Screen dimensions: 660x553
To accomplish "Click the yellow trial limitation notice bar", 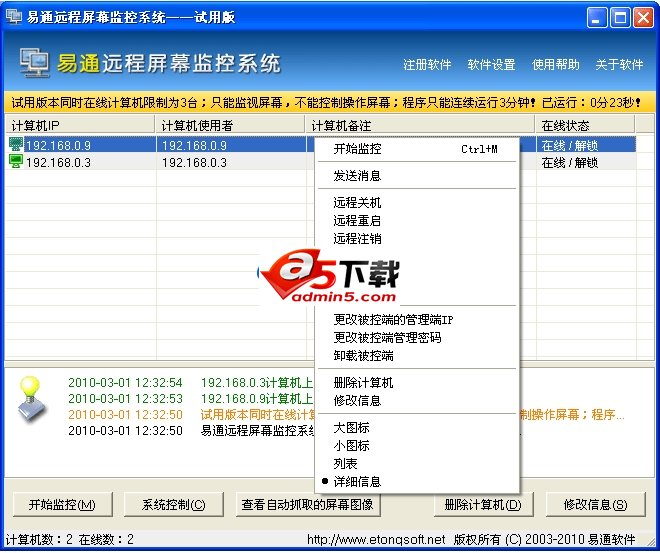I will 330,102.
